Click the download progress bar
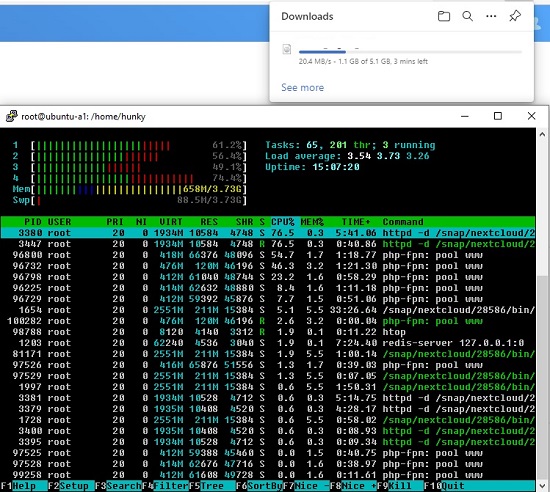Image resolution: width=550 pixels, height=492 pixels. click(x=410, y=52)
